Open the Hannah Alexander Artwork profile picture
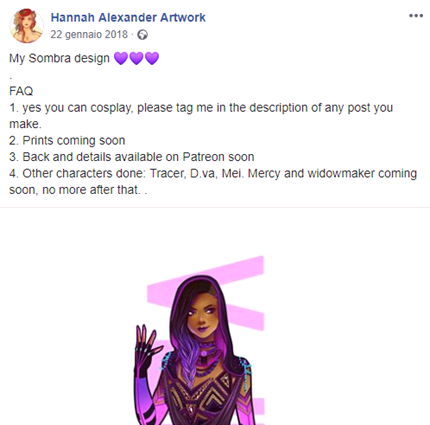This screenshot has width=430, height=425. point(27,26)
